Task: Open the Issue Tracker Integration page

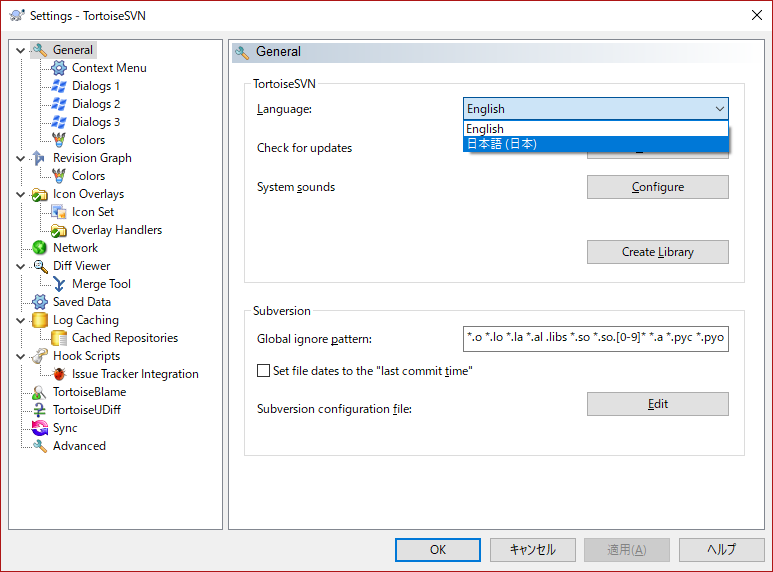Action: (x=135, y=374)
